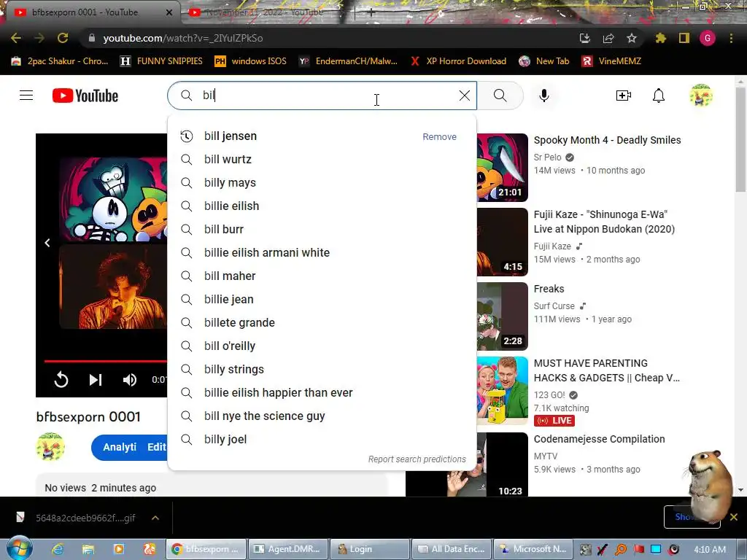Bookmark this page with the star
The width and height of the screenshot is (747, 560).
click(632, 38)
